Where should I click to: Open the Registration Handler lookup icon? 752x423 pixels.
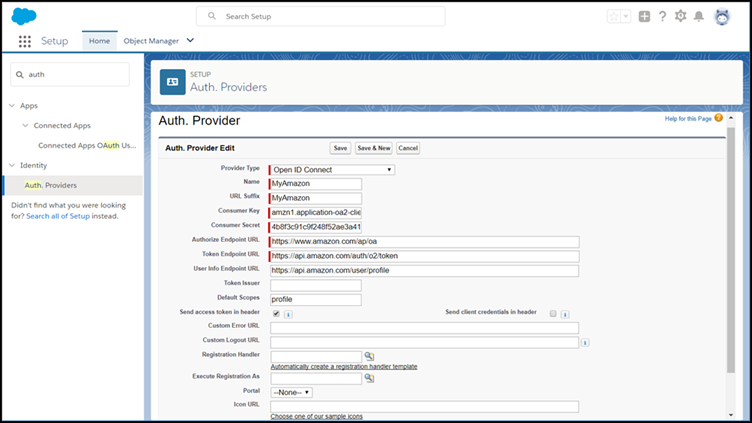[x=369, y=356]
